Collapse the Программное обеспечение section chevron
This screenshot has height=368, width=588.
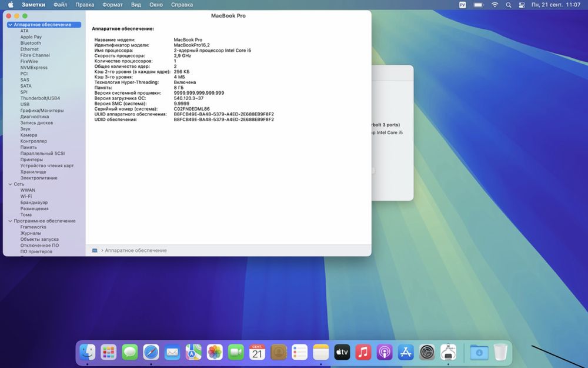coord(10,221)
